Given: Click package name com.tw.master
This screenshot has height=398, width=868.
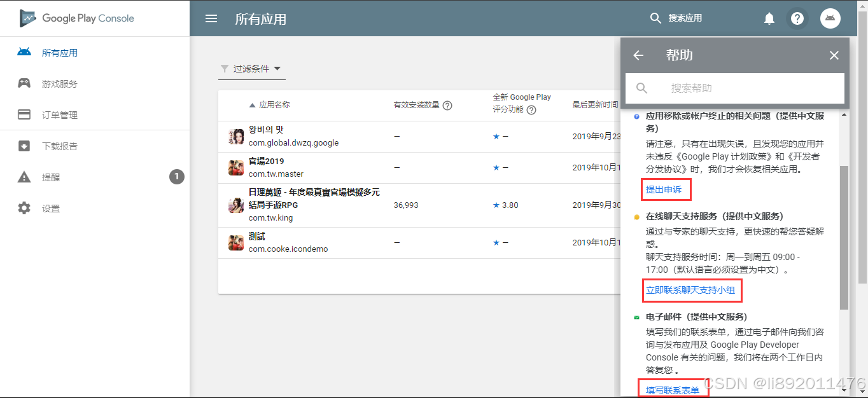Looking at the screenshot, I should (x=276, y=174).
